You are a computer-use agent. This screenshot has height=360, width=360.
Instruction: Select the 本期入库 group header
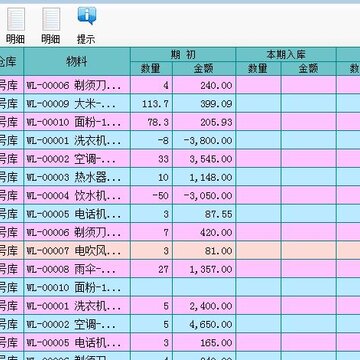286,55
